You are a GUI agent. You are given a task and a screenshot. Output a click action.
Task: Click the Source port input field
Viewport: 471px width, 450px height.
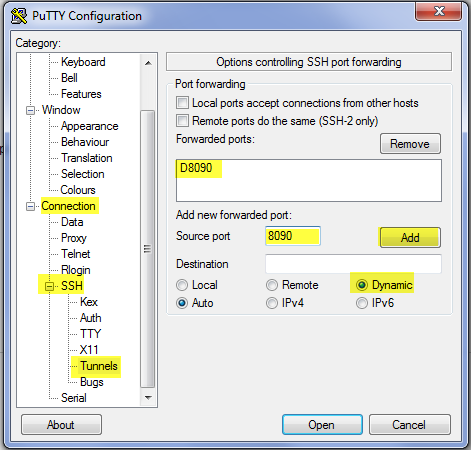click(293, 236)
